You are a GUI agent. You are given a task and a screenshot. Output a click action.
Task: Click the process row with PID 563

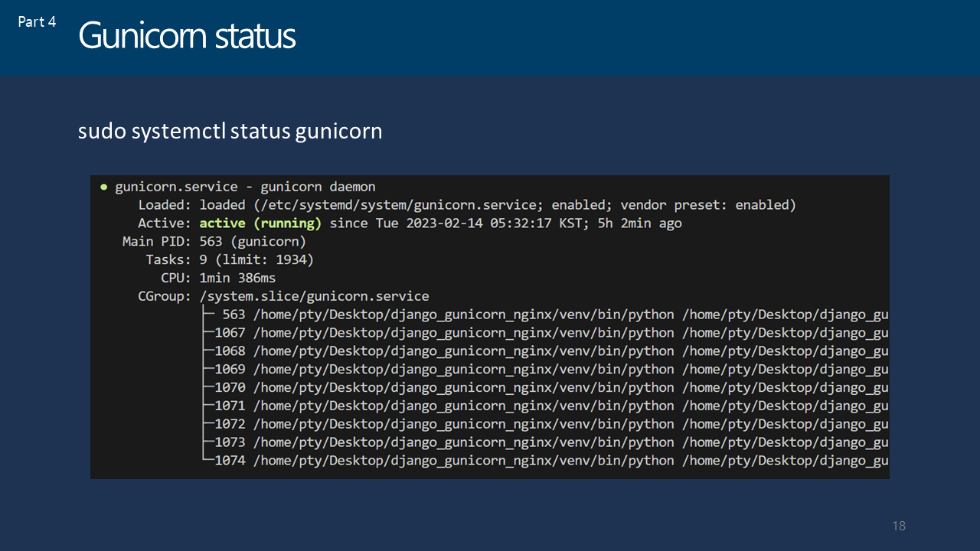(546, 315)
